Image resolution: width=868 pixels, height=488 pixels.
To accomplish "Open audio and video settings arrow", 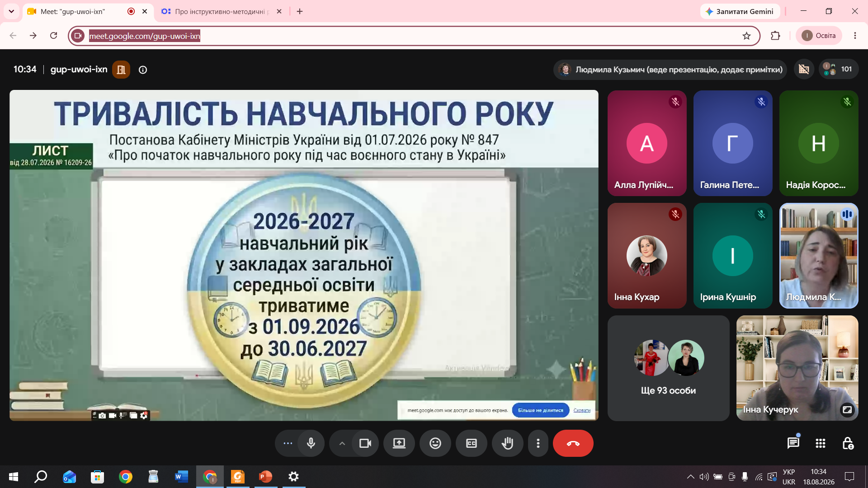I will click(x=342, y=443).
